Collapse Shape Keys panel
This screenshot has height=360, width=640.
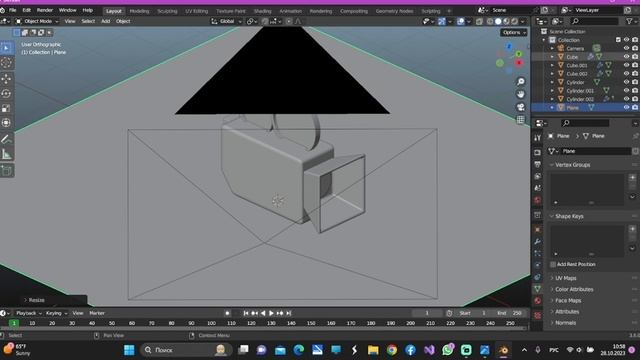(569, 216)
